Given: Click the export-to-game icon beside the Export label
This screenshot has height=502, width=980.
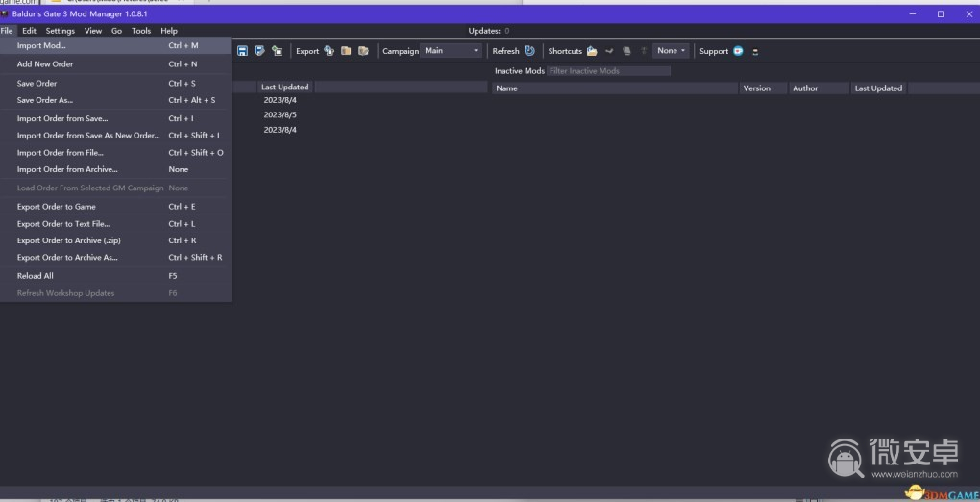Looking at the screenshot, I should tap(329, 51).
